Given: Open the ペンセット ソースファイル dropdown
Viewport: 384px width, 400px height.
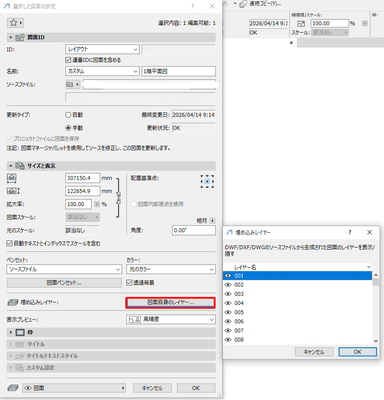Looking at the screenshot, I should (64, 269).
